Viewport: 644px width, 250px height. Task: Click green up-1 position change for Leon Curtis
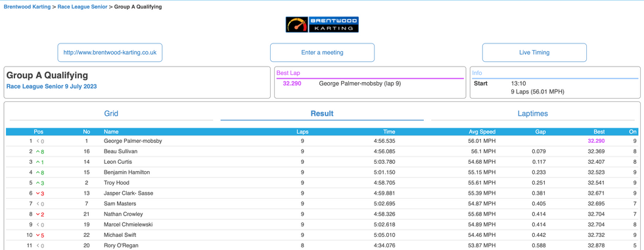tap(40, 162)
